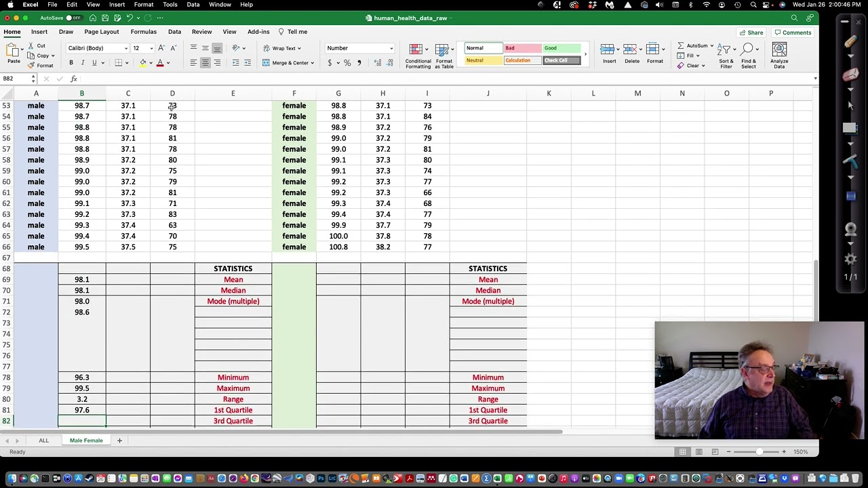Open Clear dropdown
This screenshot has width=868, height=488.
point(696,66)
